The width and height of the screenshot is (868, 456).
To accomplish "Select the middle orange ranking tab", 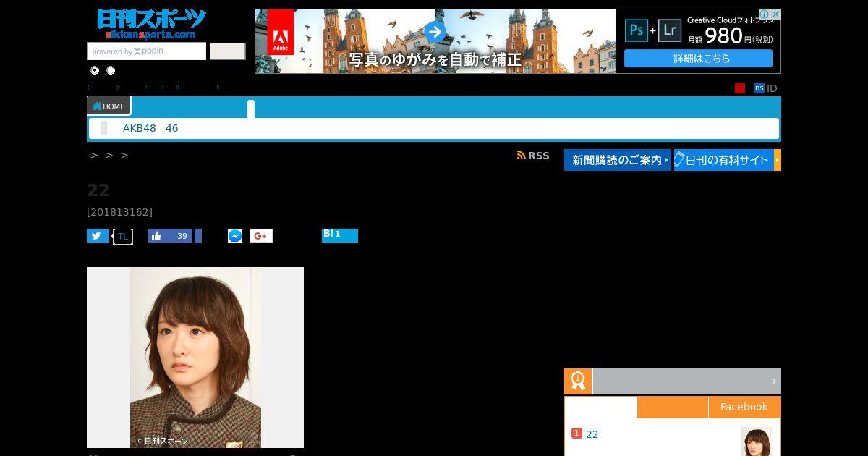I will [673, 407].
